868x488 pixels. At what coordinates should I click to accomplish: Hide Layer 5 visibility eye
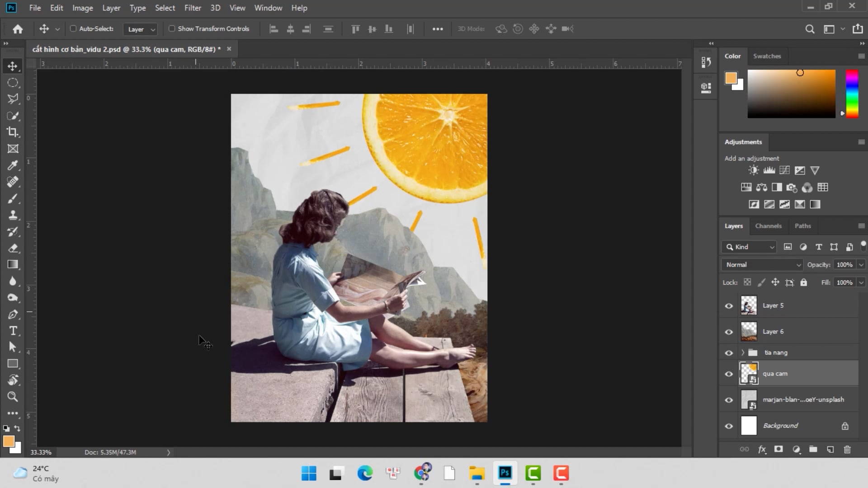click(729, 306)
